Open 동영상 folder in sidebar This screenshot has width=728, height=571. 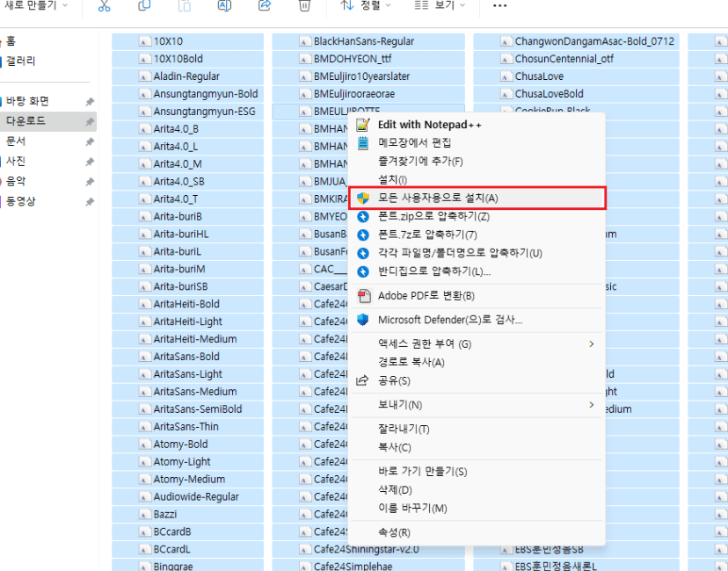(20, 201)
